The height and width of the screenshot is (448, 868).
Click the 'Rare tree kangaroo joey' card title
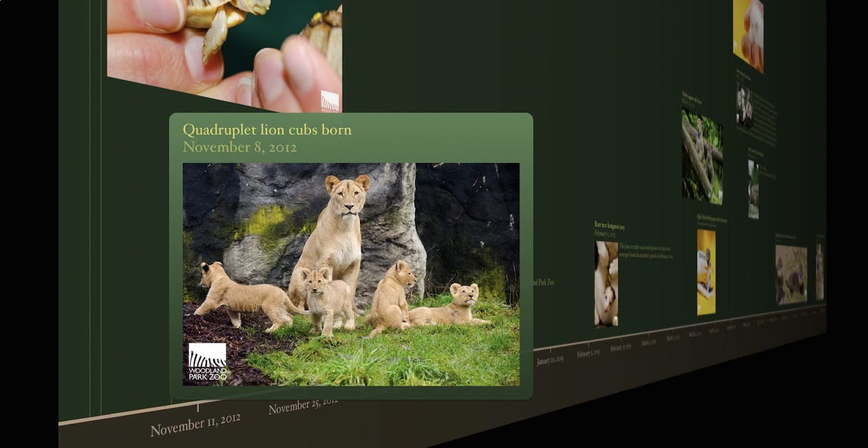609,224
